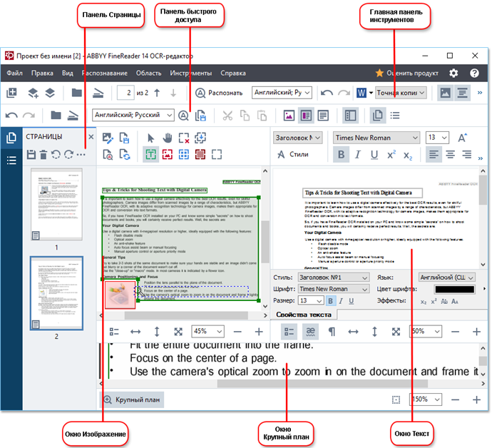
Task: Open the Times New Roman font dropdown in toolbar
Action: 376,138
